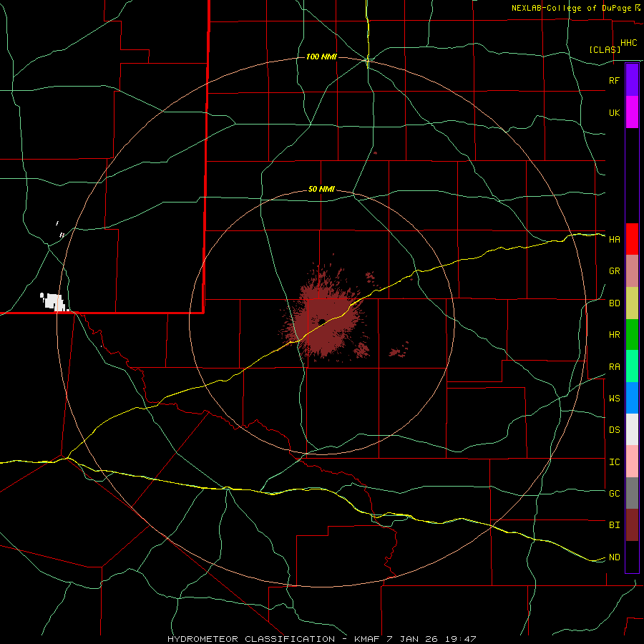The width and height of the screenshot is (644, 644).
Task: Select the GR legend label
Action: pos(614,271)
